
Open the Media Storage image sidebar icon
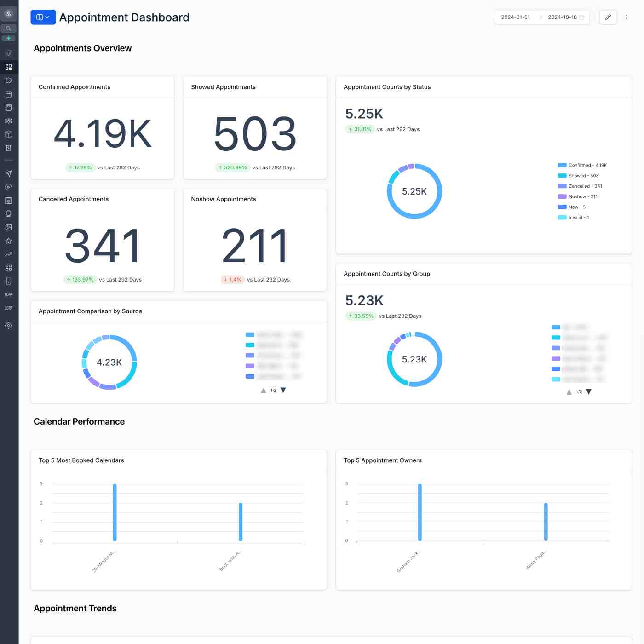tap(8, 227)
